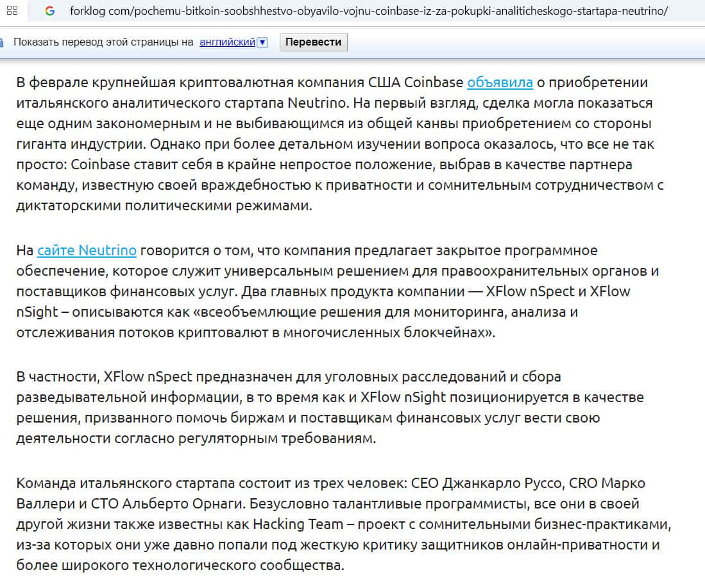Viewport: 705px width, 588px height.
Task: Open the translation language dropdown arrow
Action: pos(262,42)
